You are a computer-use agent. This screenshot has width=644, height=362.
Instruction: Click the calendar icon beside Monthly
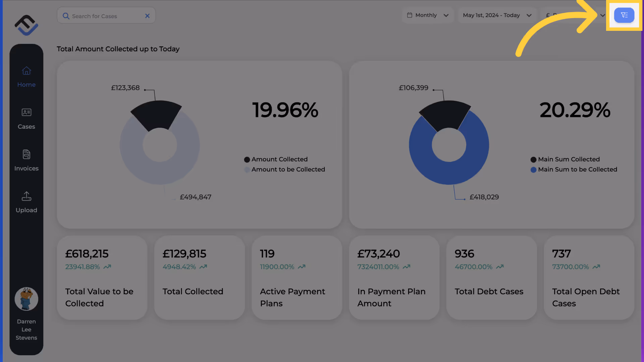[410, 15]
